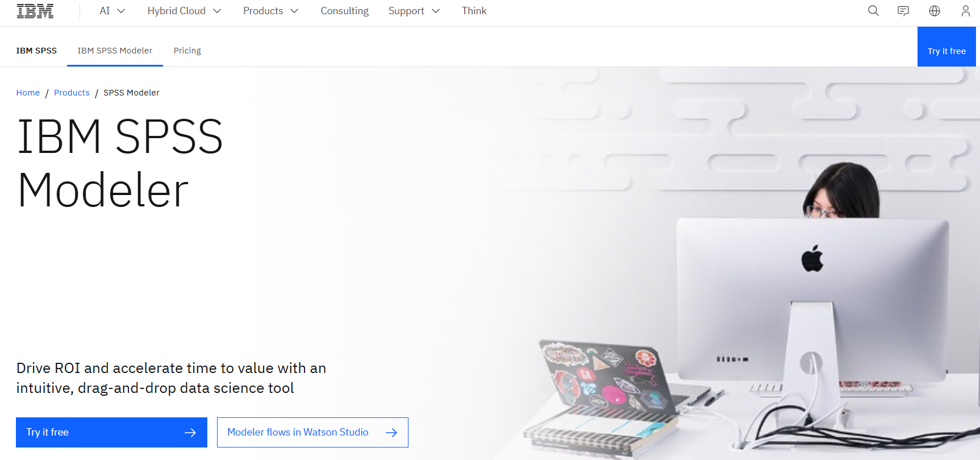Click the globe language selector icon
The width and height of the screenshot is (980, 460).
(935, 11)
